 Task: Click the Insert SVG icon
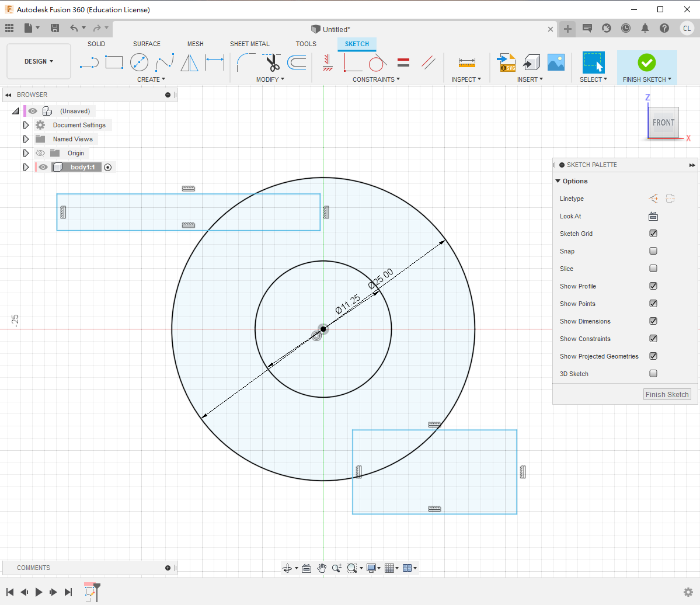(x=506, y=62)
